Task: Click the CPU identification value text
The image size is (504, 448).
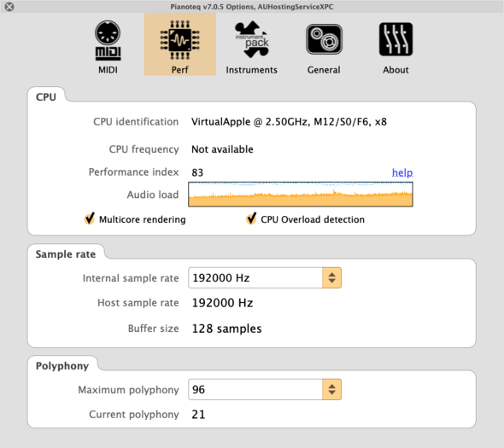Action: [x=289, y=122]
